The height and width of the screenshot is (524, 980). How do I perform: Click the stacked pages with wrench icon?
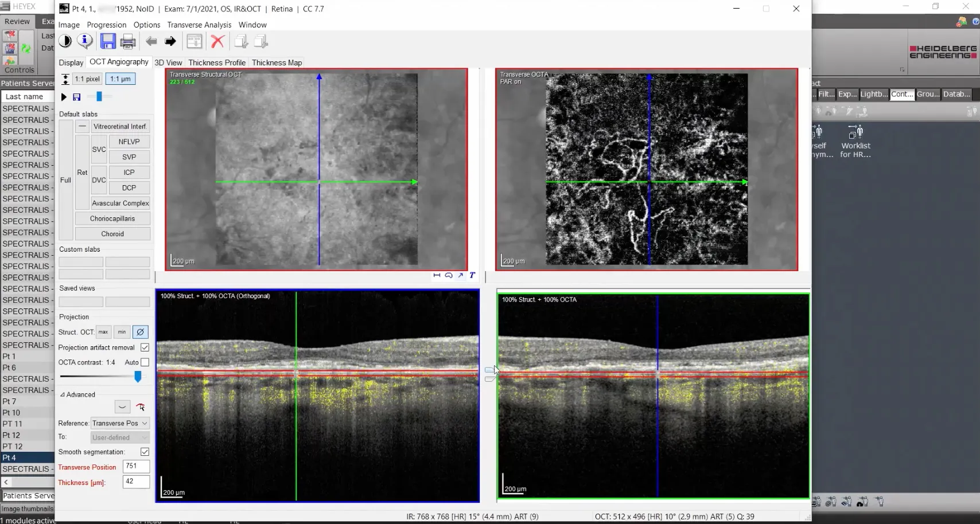[261, 41]
